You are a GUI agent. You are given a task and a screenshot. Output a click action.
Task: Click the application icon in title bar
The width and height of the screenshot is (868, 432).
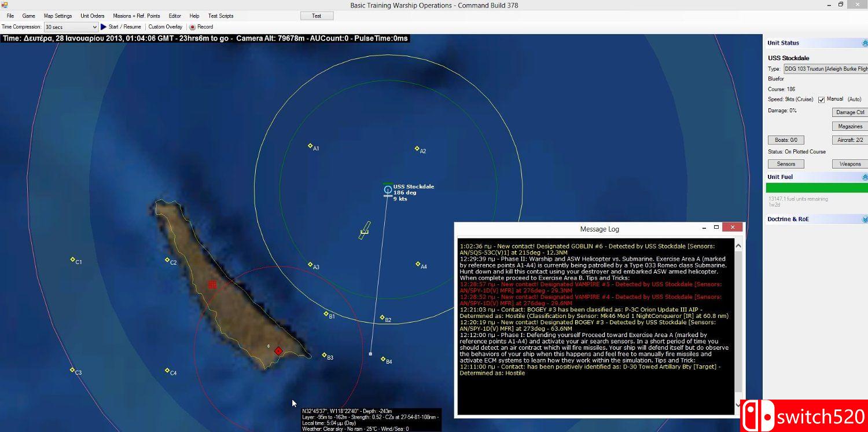pos(4,5)
